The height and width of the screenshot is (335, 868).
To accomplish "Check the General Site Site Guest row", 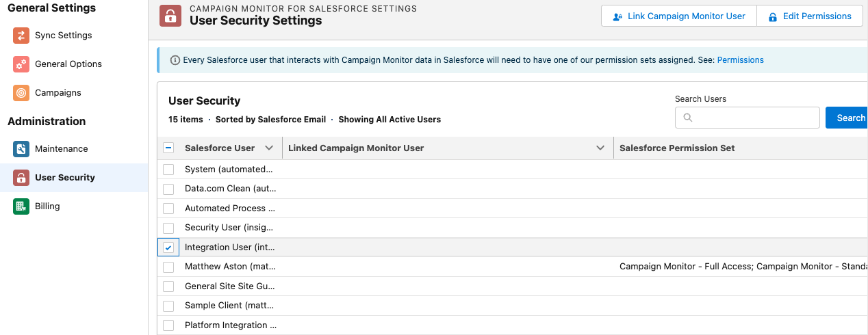I will (x=168, y=286).
